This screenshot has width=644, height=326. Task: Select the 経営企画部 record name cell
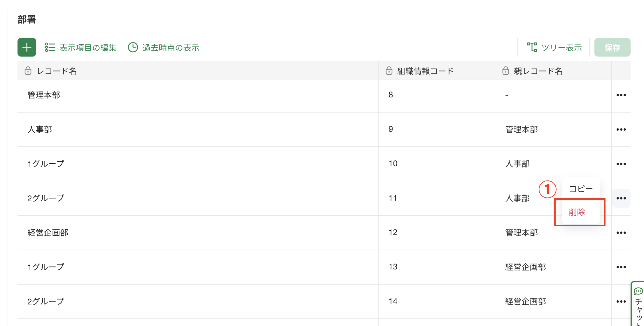point(198,233)
